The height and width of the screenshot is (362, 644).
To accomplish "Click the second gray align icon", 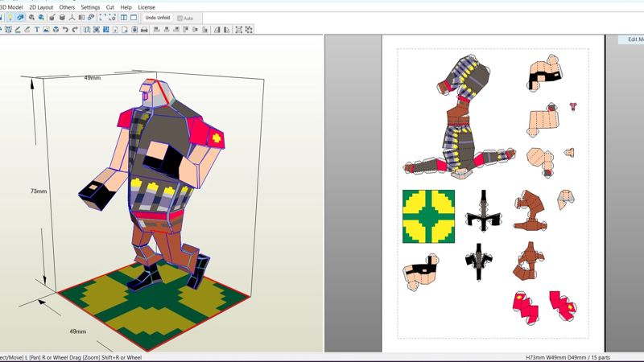I will tap(167, 30).
